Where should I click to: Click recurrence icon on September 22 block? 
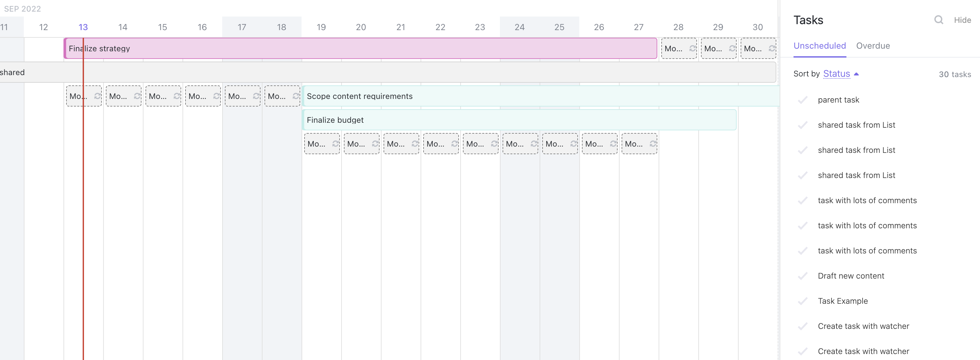(x=454, y=144)
